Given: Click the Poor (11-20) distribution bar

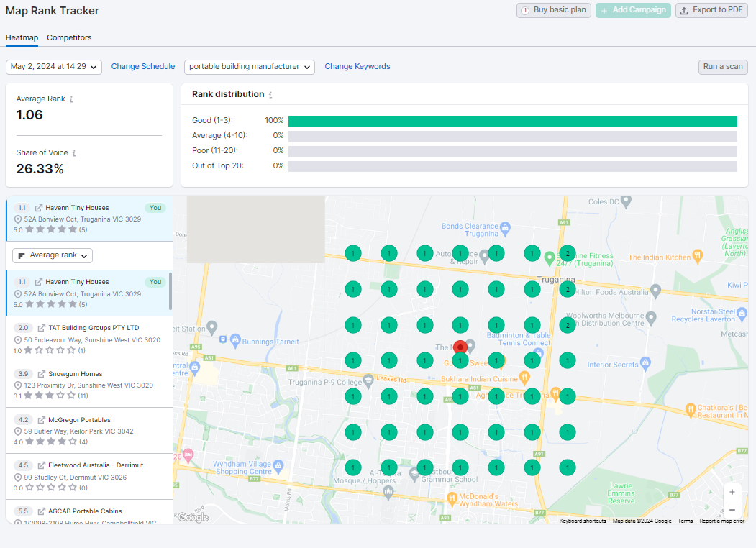Looking at the screenshot, I should point(513,151).
